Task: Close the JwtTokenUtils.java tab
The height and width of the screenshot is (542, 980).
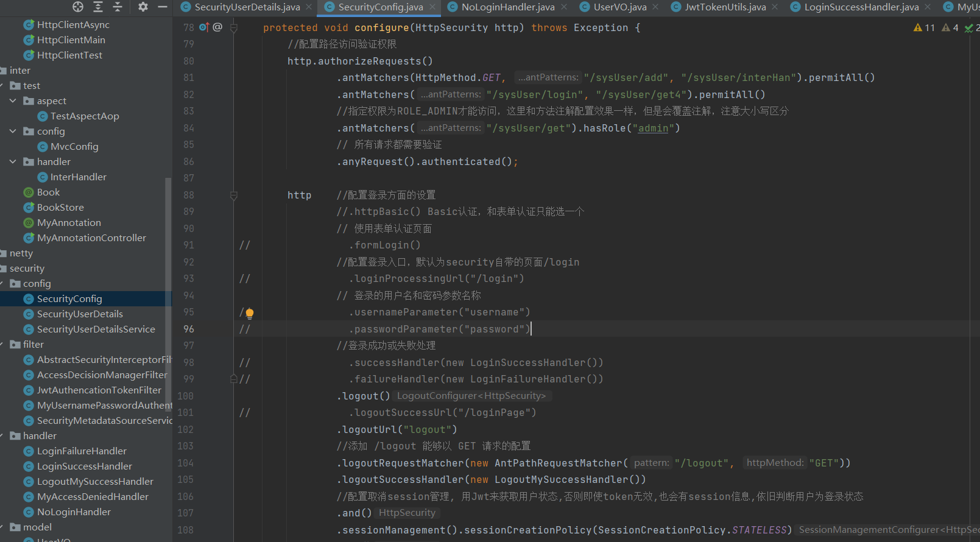Action: [x=775, y=7]
